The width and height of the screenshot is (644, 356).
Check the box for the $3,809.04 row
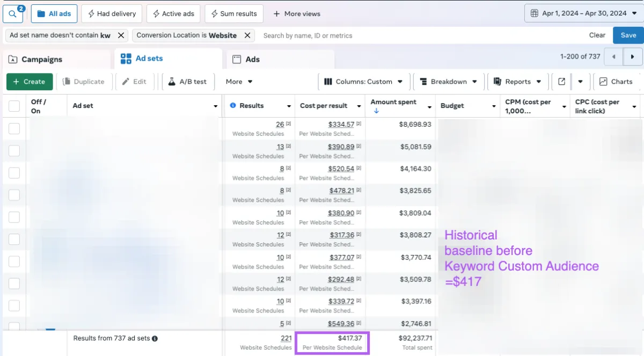click(x=14, y=217)
